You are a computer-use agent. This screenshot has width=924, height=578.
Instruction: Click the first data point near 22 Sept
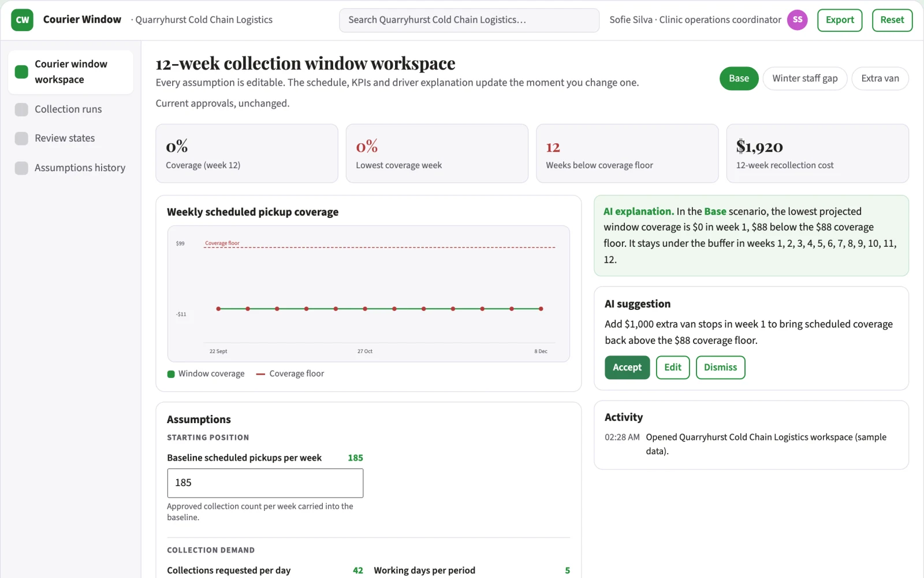pos(218,309)
